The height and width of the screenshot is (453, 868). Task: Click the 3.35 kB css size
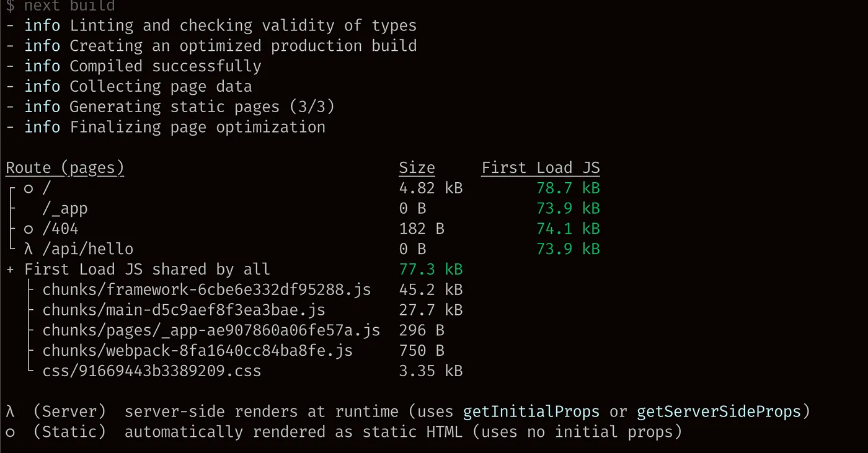point(431,371)
